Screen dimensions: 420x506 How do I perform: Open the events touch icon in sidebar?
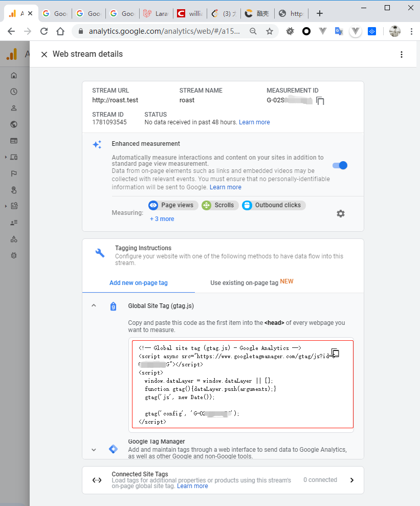[x=13, y=190]
